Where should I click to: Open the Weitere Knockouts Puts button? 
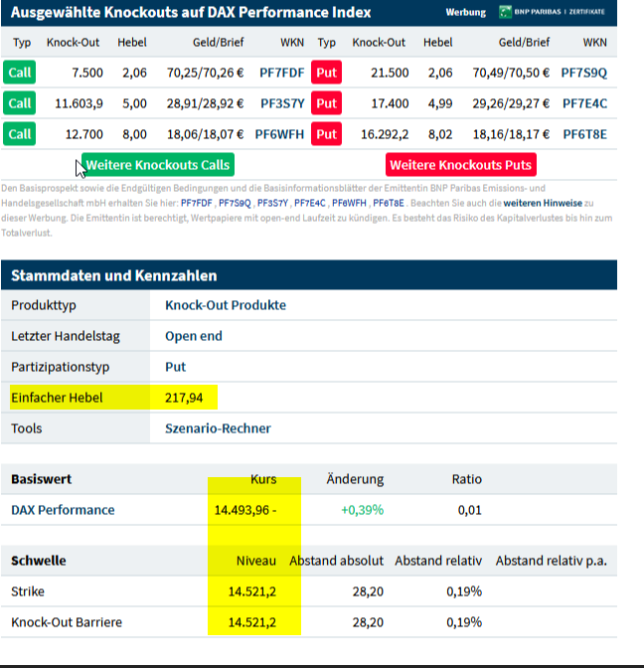coord(460,165)
